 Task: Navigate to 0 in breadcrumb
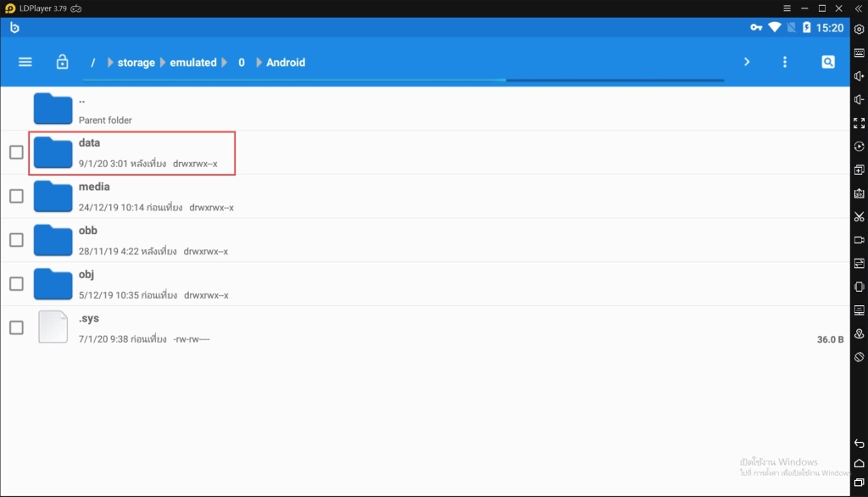click(242, 63)
